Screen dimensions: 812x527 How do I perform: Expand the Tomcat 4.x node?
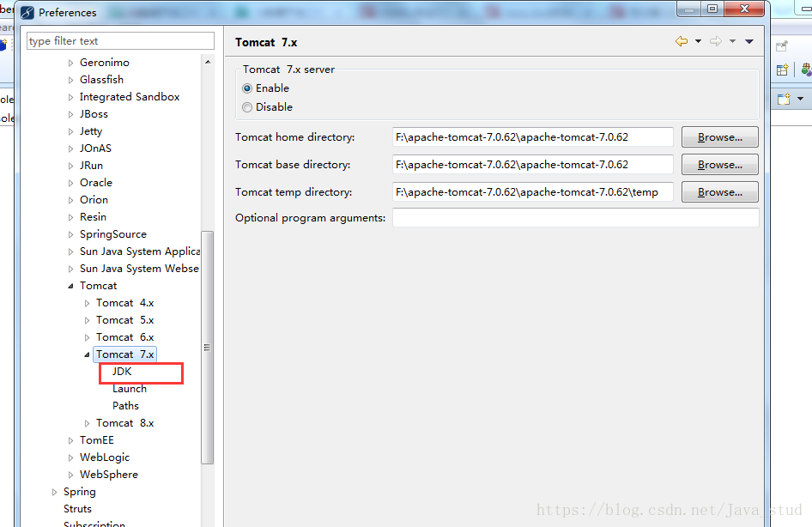coord(87,303)
